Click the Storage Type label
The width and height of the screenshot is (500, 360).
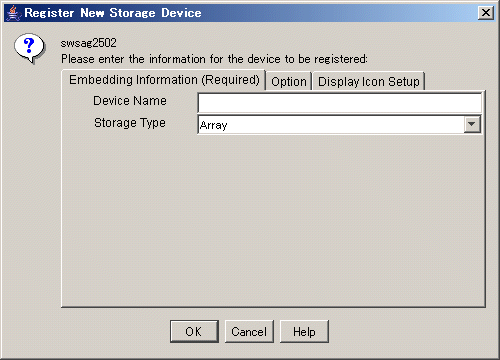pyautogui.click(x=130, y=123)
